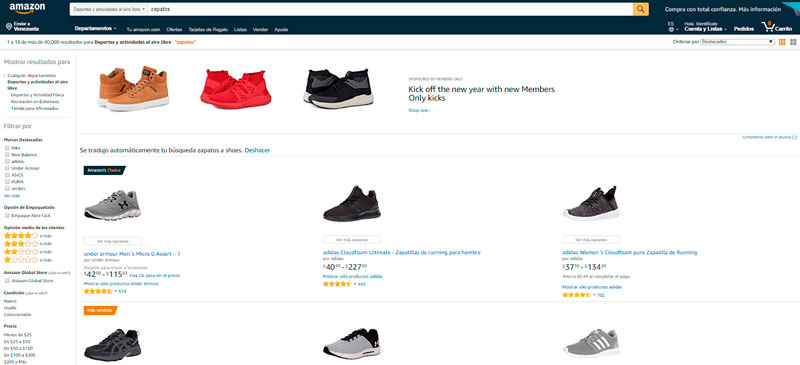The image size is (800, 365).
Task: Check the adidas brand filter
Action: [x=7, y=161]
